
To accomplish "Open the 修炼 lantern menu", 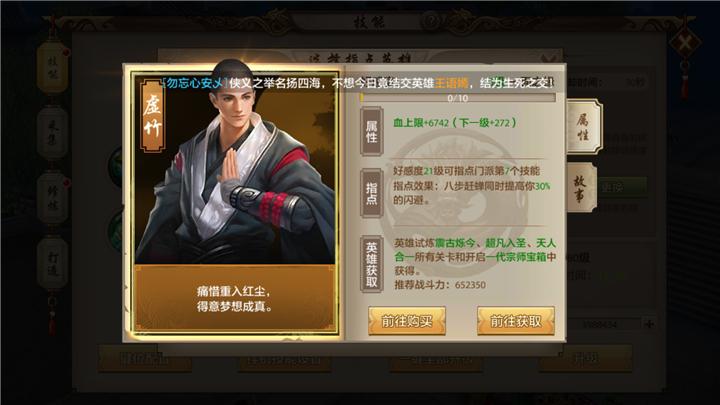I will pos(53,198).
